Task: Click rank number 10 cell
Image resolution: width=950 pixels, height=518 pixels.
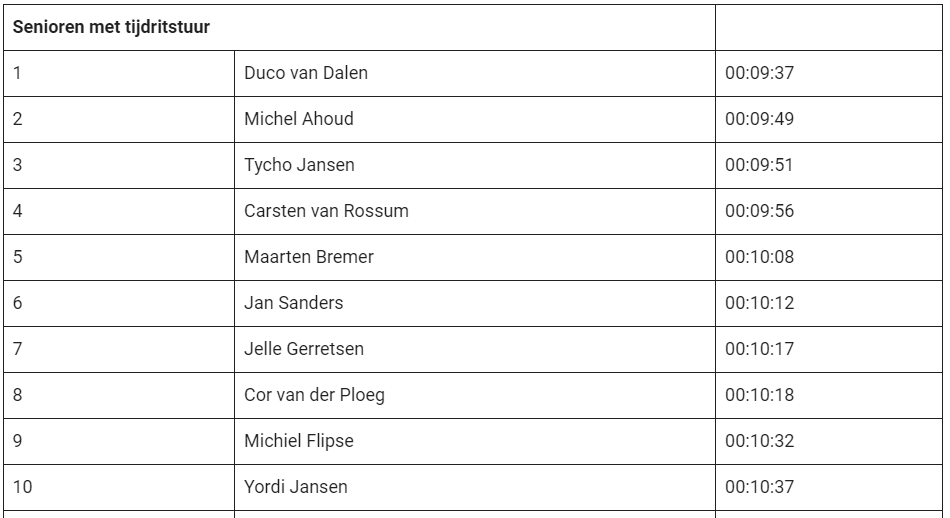Action: click(x=23, y=487)
